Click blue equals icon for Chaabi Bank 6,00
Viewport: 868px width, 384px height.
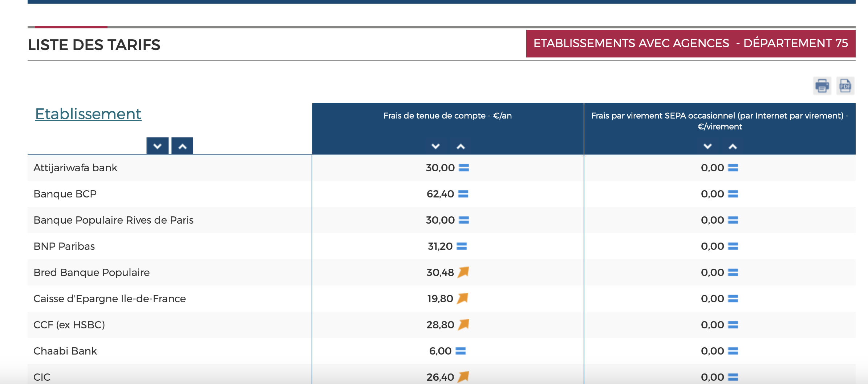461,351
